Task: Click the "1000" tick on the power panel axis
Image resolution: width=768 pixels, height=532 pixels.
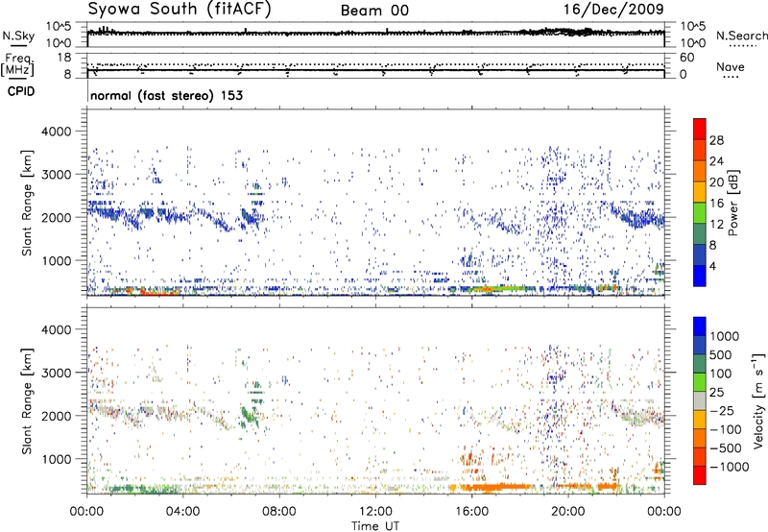Action: pyautogui.click(x=56, y=260)
